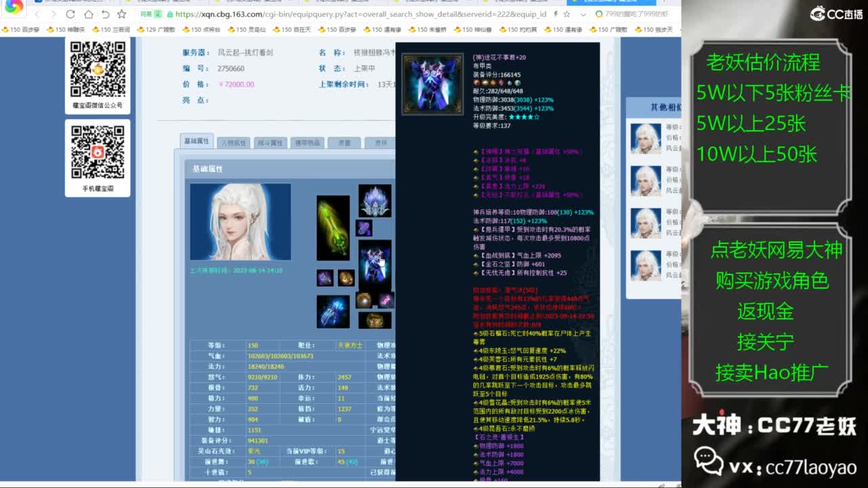The image size is (868, 488).
Task: Select the small gold item below the weapon
Action: point(346,278)
